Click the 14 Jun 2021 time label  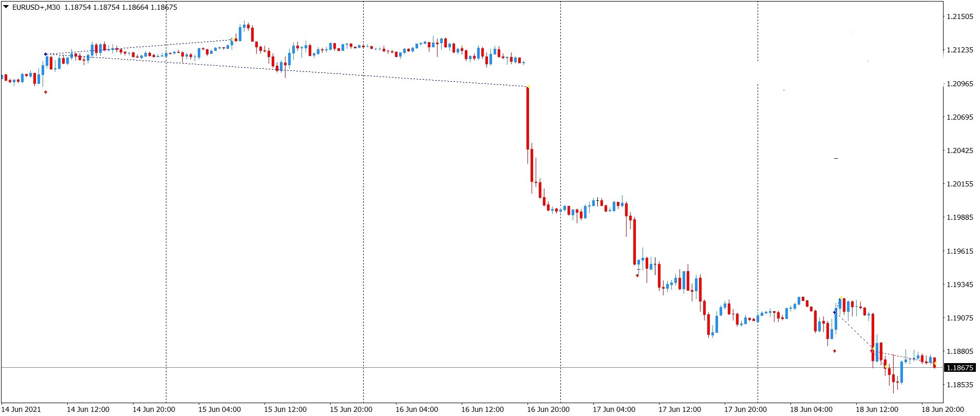22,409
